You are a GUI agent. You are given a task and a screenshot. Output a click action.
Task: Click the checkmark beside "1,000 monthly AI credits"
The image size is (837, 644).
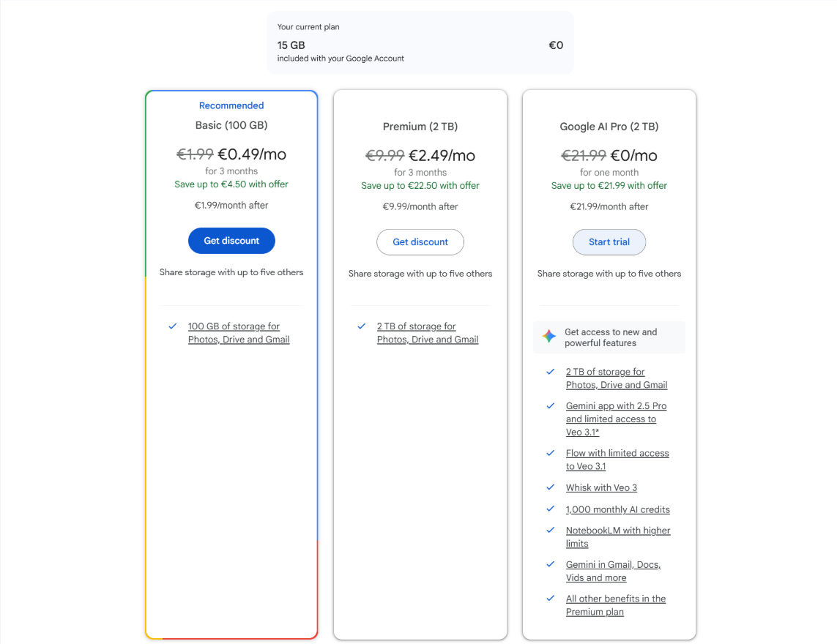tap(550, 509)
